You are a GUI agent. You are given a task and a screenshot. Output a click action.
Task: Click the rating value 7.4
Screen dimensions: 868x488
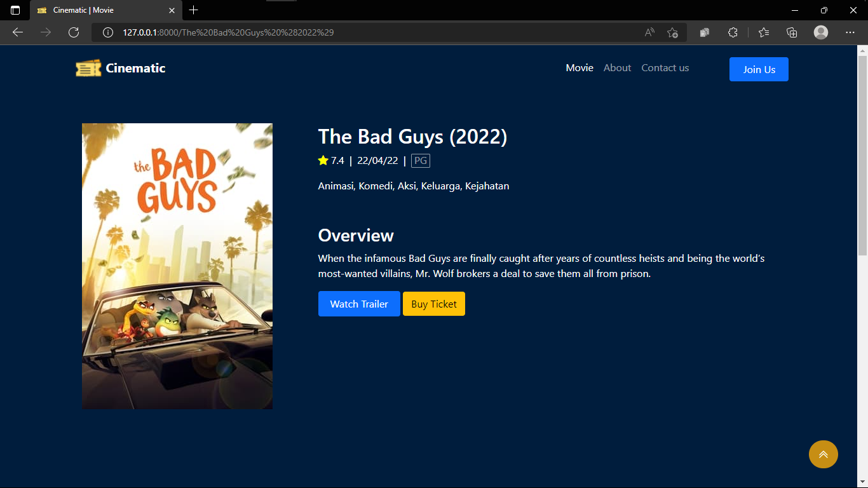click(x=337, y=161)
